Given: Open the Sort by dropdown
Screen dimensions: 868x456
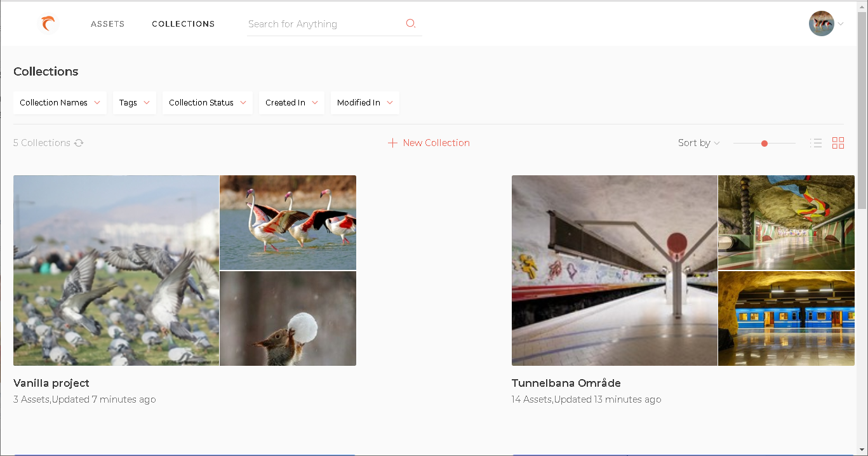Looking at the screenshot, I should point(698,143).
